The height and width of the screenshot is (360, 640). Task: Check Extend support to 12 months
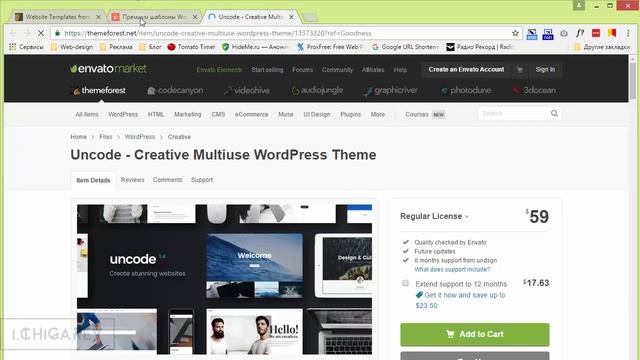point(405,283)
